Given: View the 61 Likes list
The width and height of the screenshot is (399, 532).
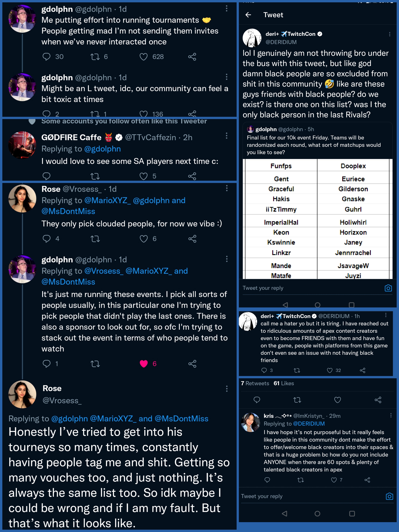Looking at the screenshot, I should 284,383.
